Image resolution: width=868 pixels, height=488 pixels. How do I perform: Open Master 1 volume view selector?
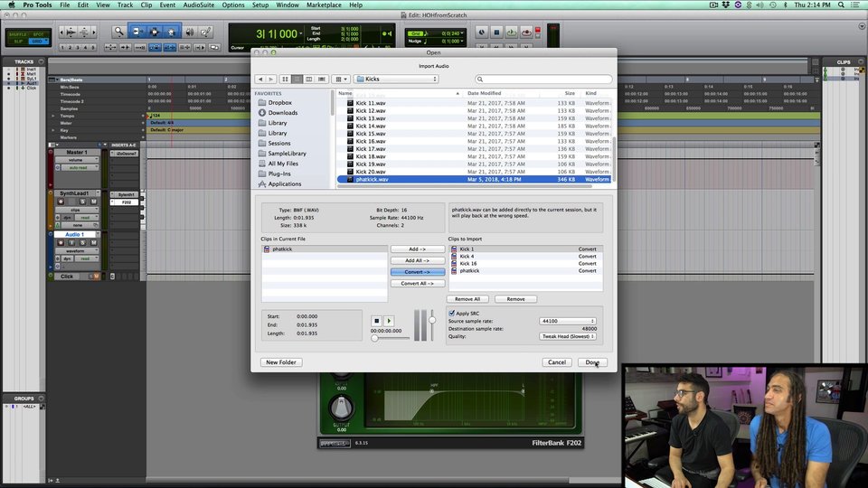(x=76, y=160)
